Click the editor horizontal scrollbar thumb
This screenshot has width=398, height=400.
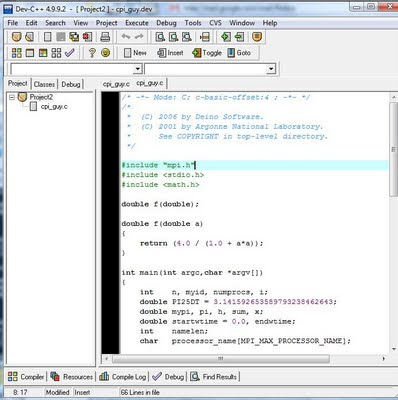[221, 359]
